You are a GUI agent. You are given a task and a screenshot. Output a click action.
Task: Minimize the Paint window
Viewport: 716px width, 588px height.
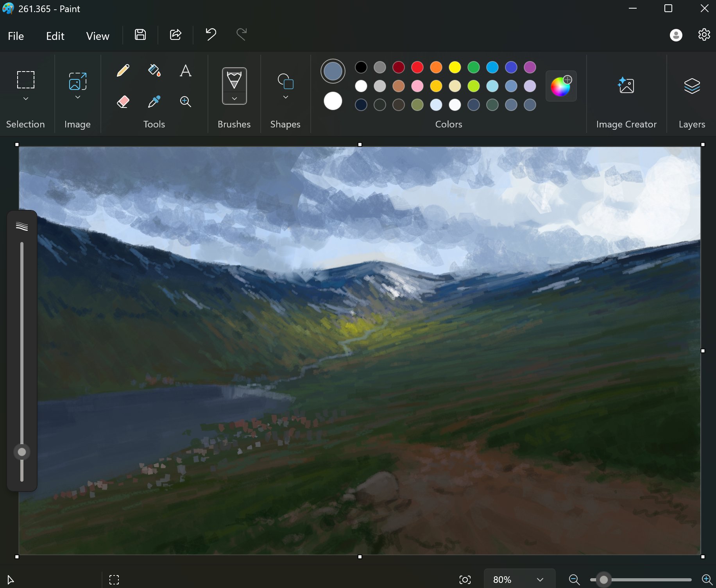633,8
